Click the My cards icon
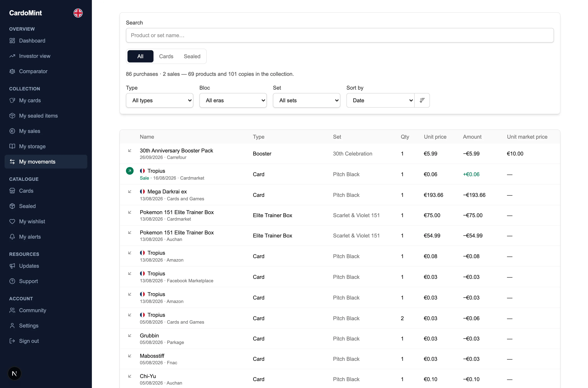This screenshot has width=588, height=388. coord(12,101)
